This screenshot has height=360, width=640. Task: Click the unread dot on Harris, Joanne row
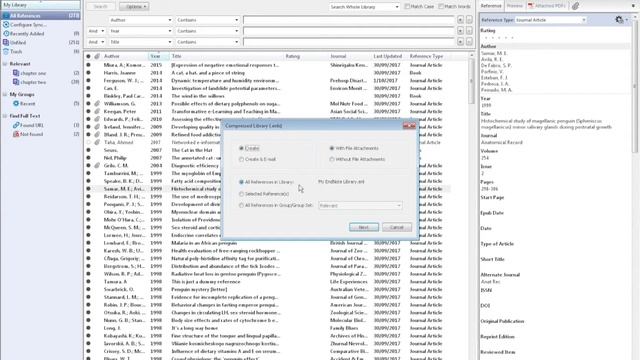[88, 73]
